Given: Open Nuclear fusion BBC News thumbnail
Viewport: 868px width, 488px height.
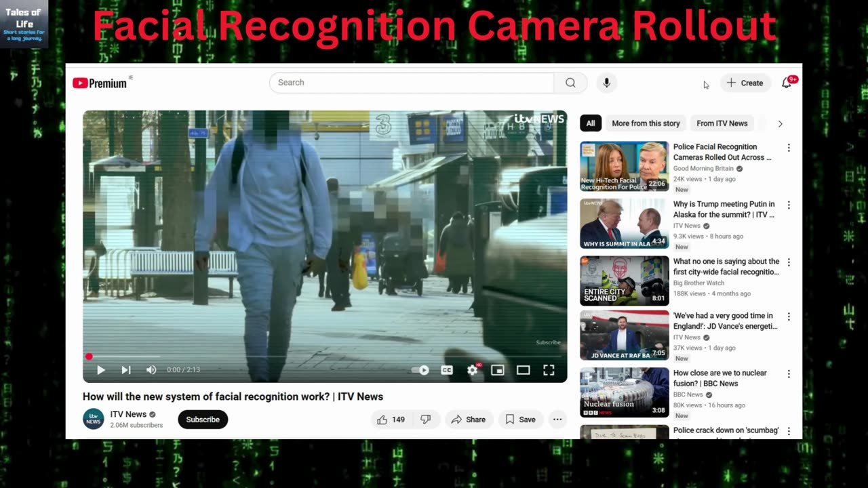Looking at the screenshot, I should coord(625,392).
